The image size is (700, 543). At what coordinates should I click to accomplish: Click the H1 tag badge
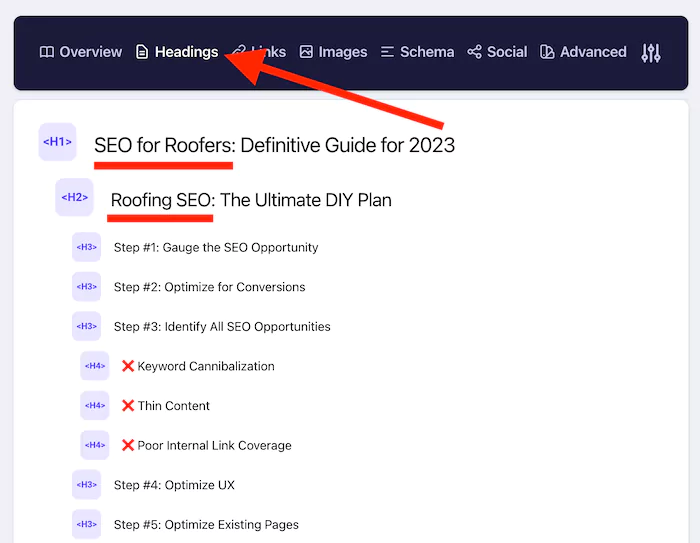pos(57,142)
